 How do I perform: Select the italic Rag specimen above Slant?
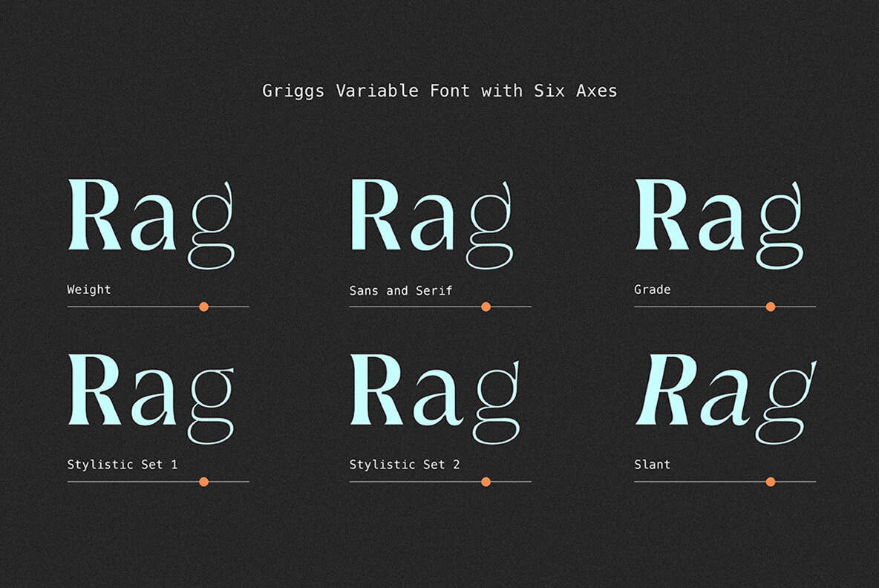click(x=725, y=396)
